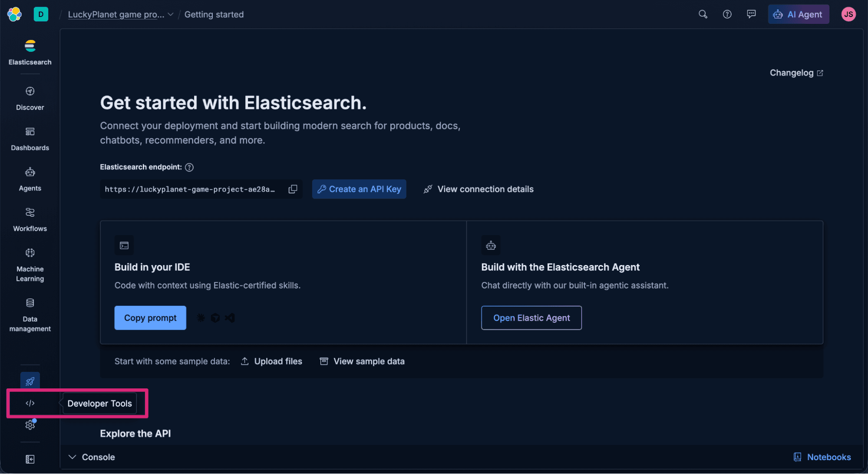The width and height of the screenshot is (868, 474).
Task: Click the Getting started breadcrumb
Action: (214, 14)
